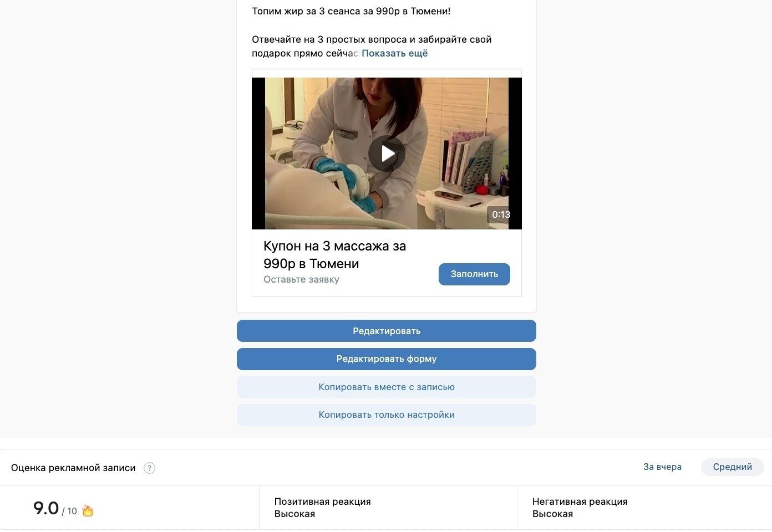Viewport: 772px width, 532px height.
Task: Click the Редактировать button
Action: (x=387, y=331)
